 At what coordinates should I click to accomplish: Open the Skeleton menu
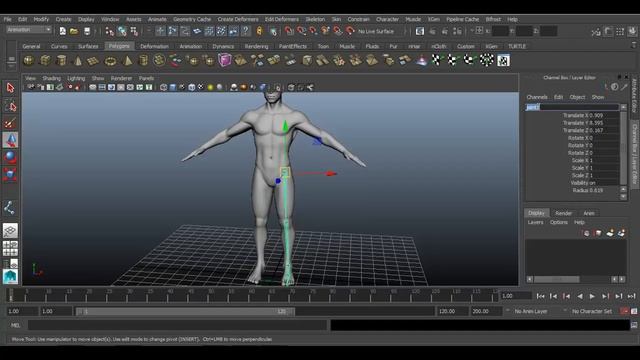click(315, 19)
